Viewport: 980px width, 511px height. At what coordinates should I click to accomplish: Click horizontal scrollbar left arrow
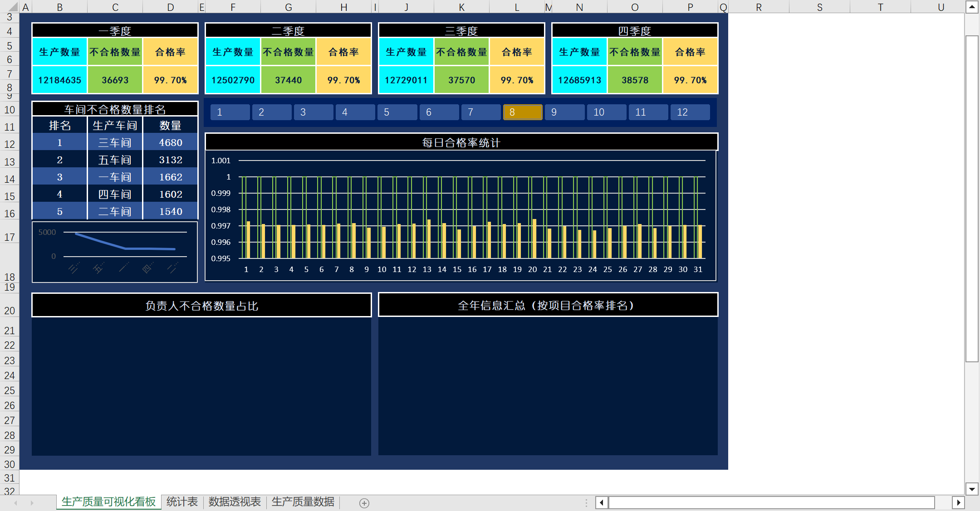click(602, 502)
